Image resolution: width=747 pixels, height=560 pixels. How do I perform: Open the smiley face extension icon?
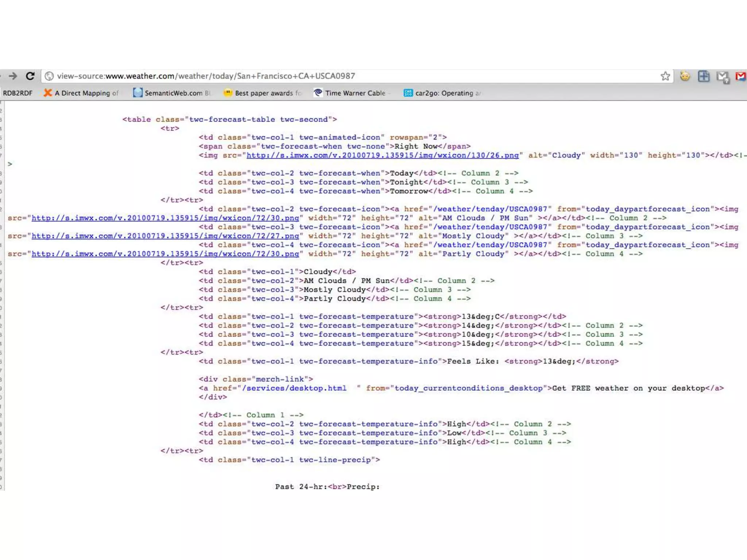pos(685,76)
